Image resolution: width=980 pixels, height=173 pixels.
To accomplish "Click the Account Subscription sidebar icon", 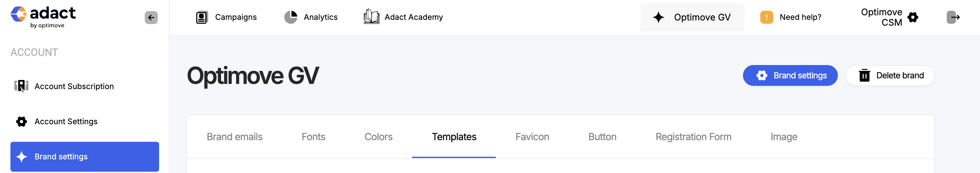I will point(21,86).
